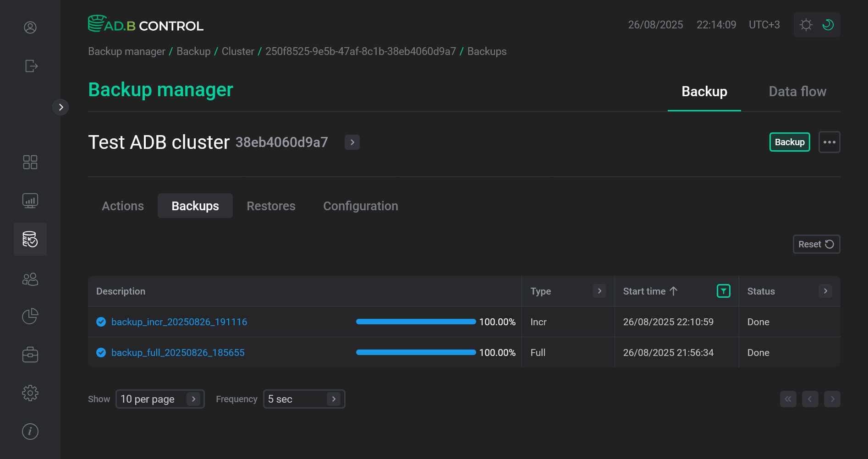868x459 pixels.
Task: Open backup_incr_20250826_191116 link
Action: pos(179,322)
